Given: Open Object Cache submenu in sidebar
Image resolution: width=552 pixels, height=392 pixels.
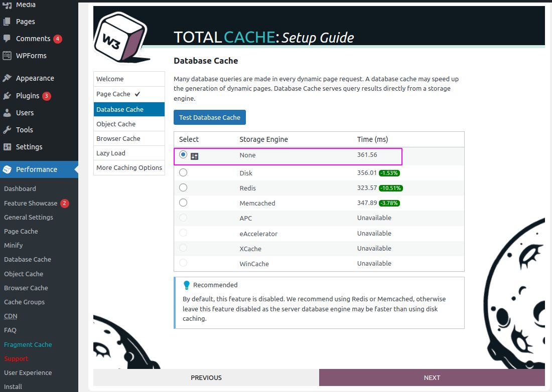Looking at the screenshot, I should (24, 274).
